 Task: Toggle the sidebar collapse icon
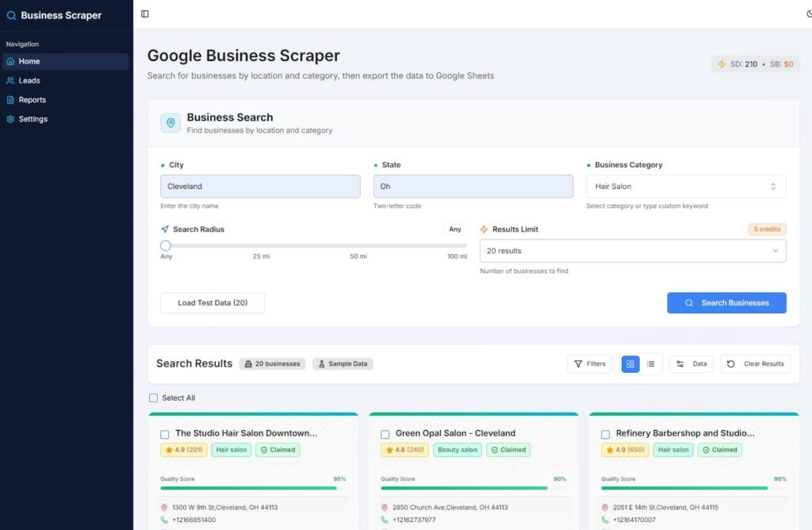144,13
